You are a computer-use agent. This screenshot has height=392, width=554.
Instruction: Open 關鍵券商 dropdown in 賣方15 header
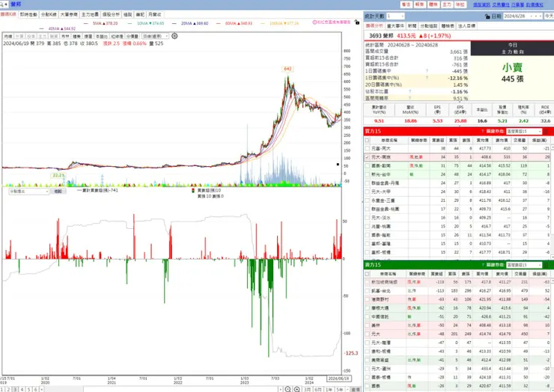point(523,265)
